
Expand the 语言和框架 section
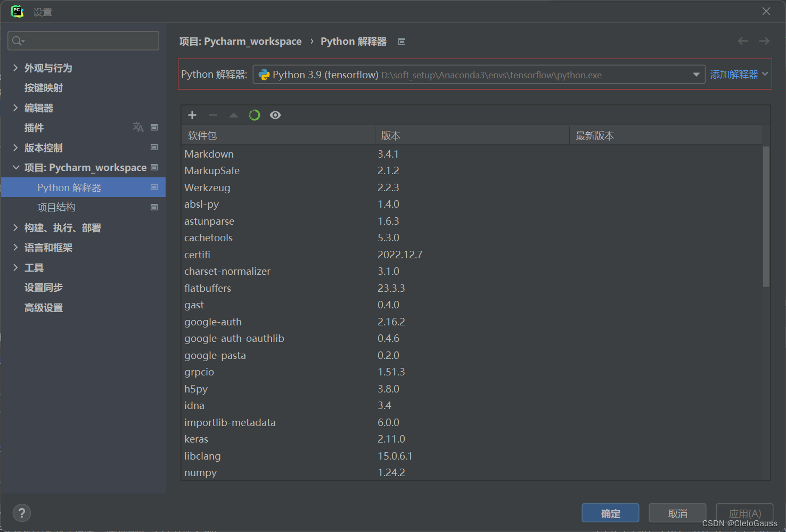click(15, 247)
